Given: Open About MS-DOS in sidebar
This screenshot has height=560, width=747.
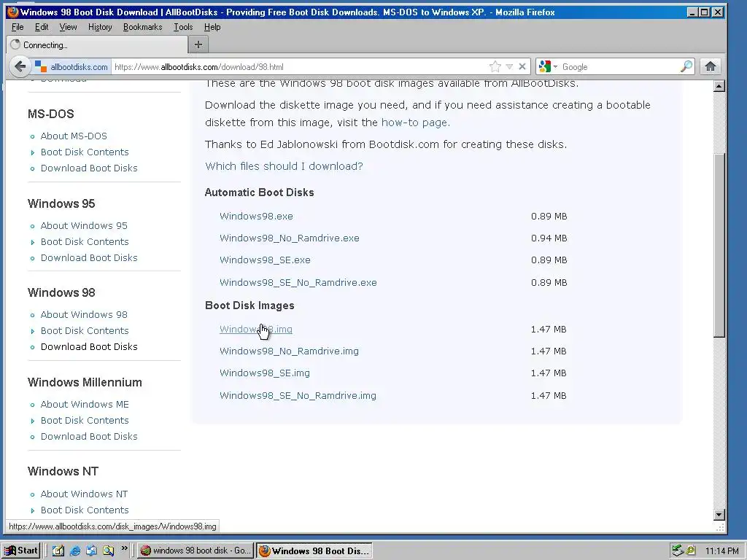Looking at the screenshot, I should 74,136.
